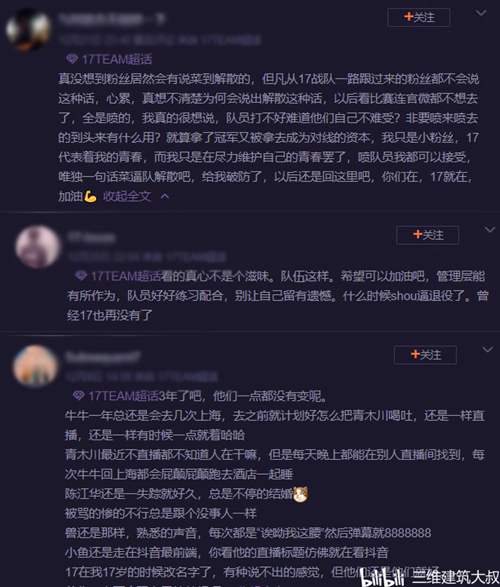This screenshot has height=587, width=500.
Task: Open first poster's avatar
Action: click(x=28, y=29)
